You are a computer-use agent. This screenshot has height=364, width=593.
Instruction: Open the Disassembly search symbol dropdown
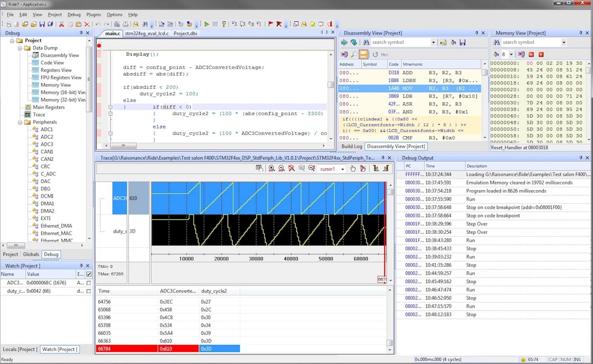433,42
